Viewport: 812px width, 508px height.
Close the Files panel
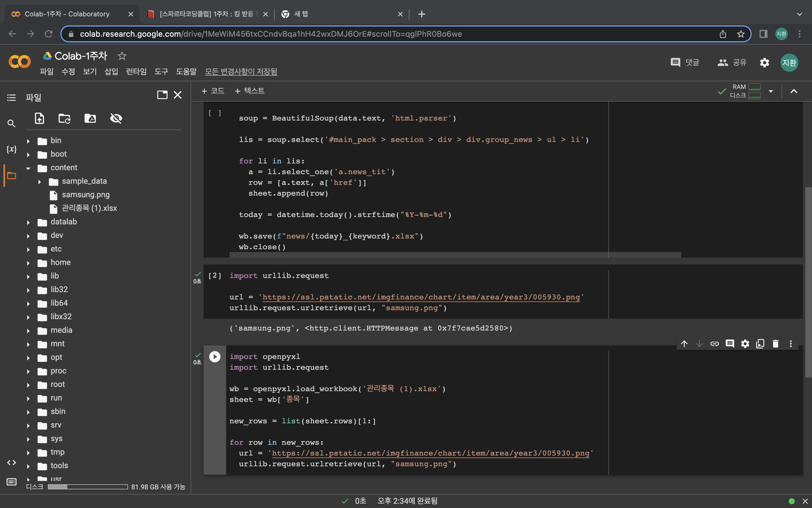[x=178, y=95]
